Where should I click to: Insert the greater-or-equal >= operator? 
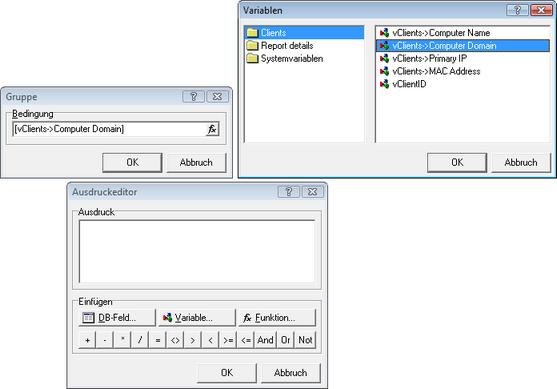tap(228, 340)
